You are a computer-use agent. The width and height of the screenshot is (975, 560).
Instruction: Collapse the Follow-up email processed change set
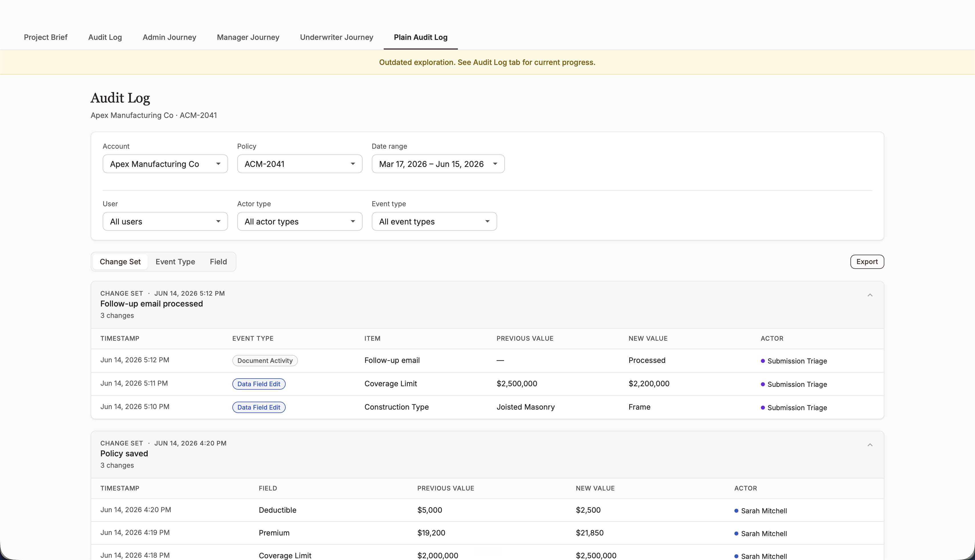click(x=870, y=295)
